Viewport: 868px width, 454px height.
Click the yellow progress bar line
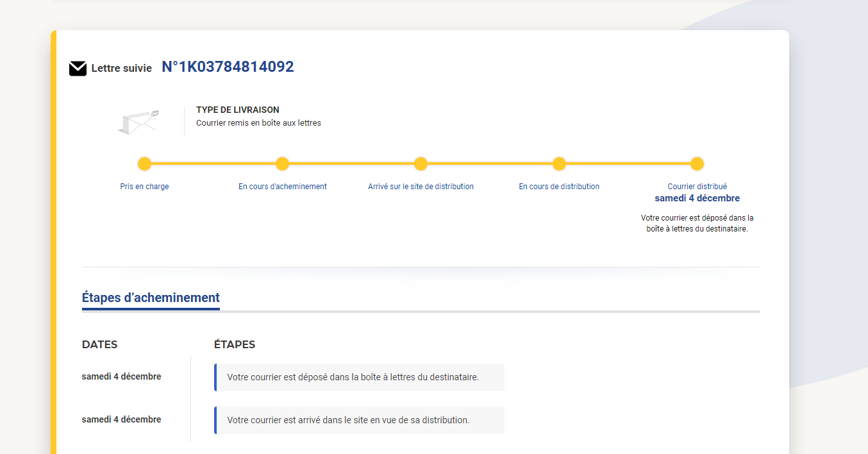[351, 164]
